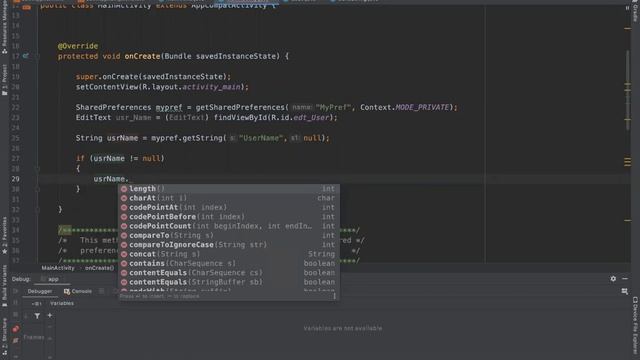Screen dimensions: 640x360
Task: Select codePointCount suggestion in the popup
Action: (229, 226)
